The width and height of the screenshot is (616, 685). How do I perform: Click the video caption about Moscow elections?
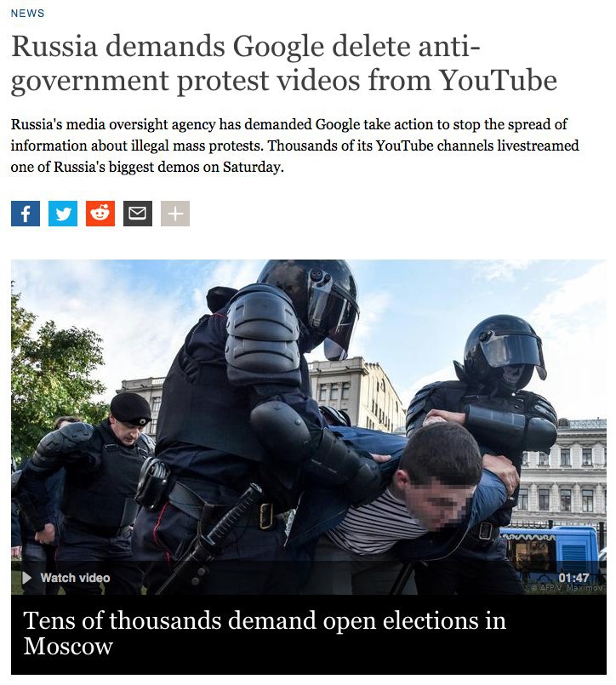pyautogui.click(x=265, y=633)
